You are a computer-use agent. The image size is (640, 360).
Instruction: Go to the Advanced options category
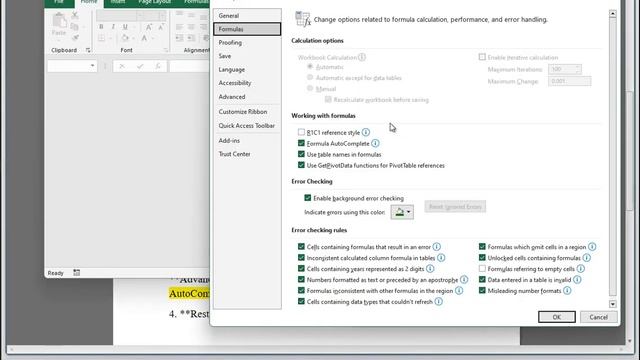[247, 97]
